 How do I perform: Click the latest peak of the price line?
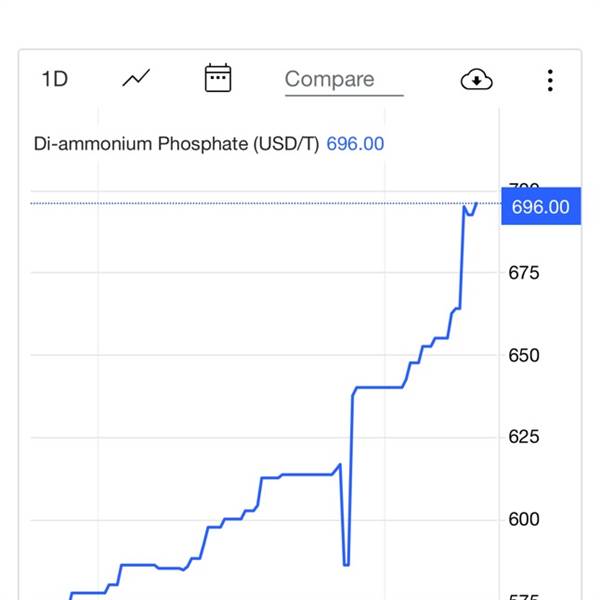pos(476,204)
